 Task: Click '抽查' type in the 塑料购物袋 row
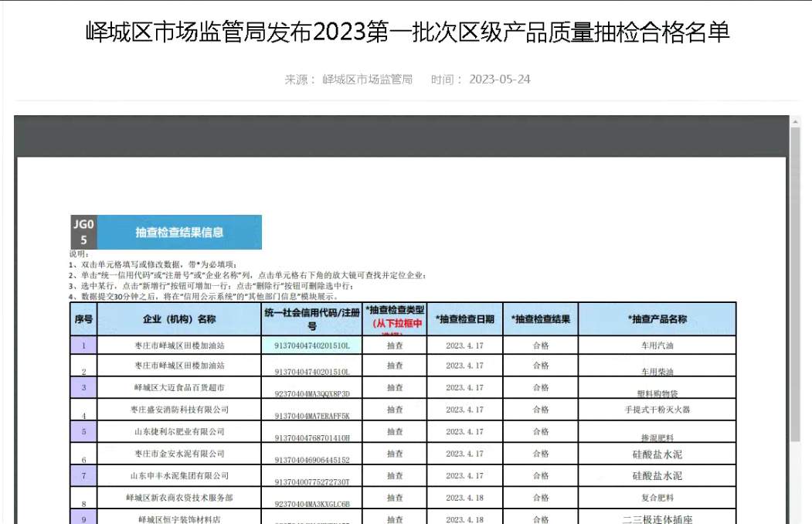(395, 387)
